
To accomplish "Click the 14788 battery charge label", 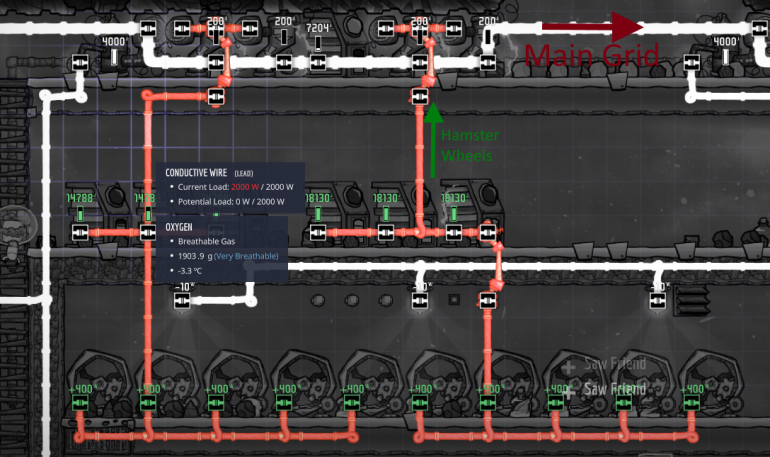I will click(80, 198).
